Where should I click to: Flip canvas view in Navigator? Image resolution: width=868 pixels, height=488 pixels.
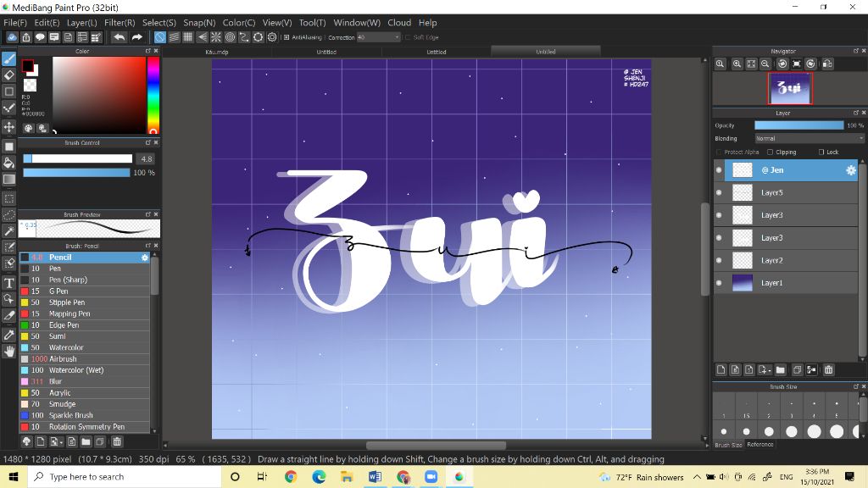click(x=827, y=64)
